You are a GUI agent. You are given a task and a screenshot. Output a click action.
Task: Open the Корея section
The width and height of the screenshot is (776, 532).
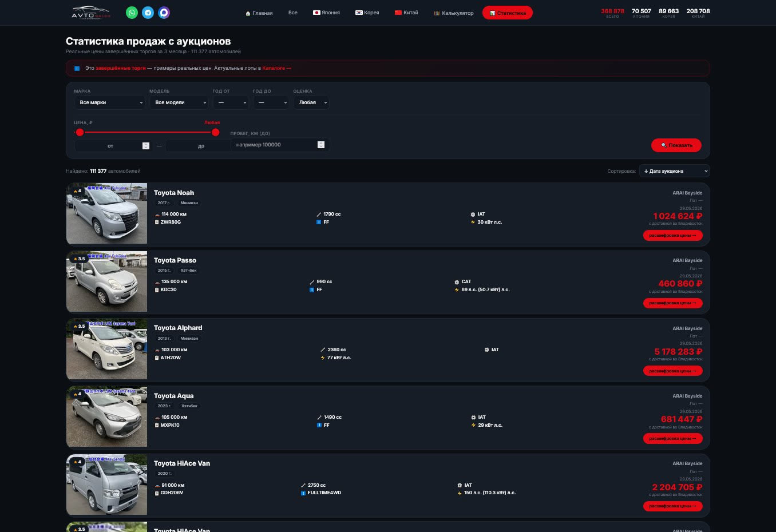367,13
